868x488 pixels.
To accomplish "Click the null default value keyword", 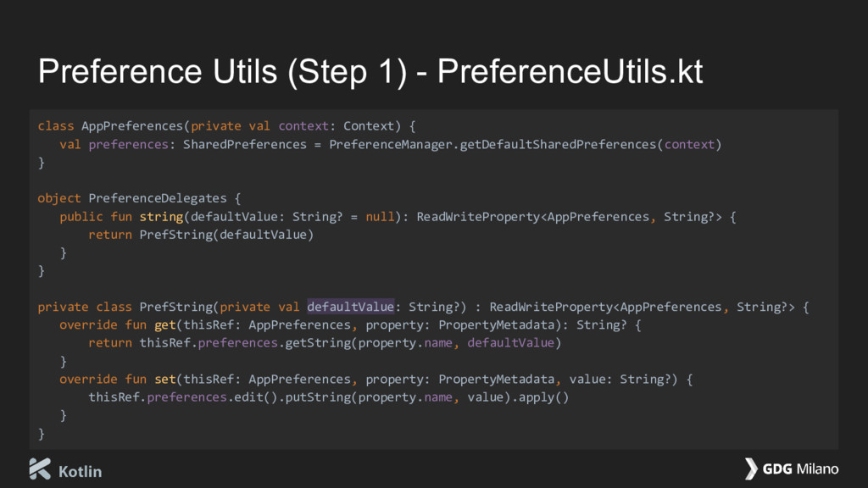I will 380,217.
